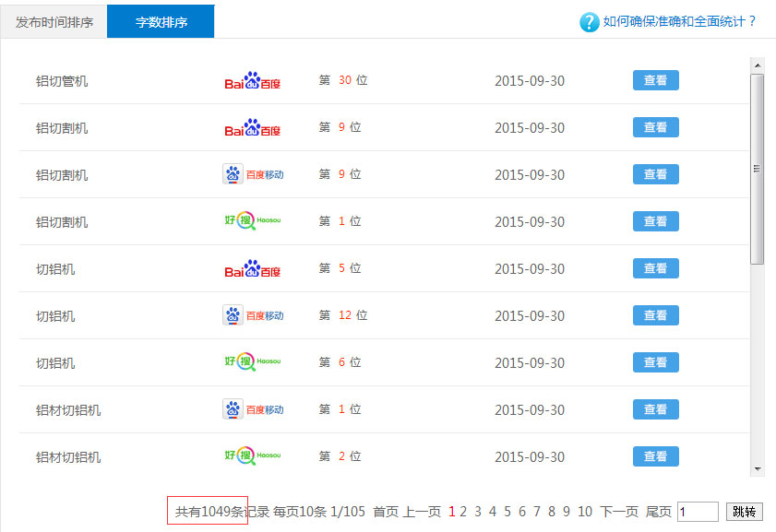Click the scrollbar up arrow

tap(758, 65)
